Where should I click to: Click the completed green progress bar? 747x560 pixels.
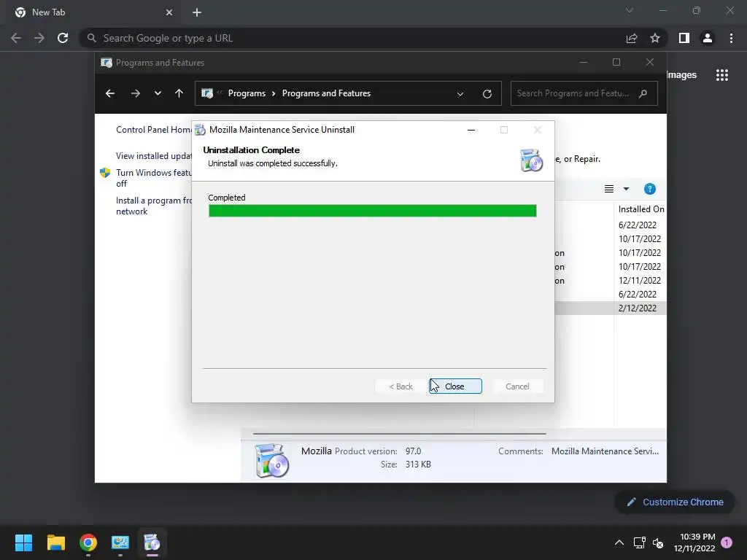pos(373,211)
